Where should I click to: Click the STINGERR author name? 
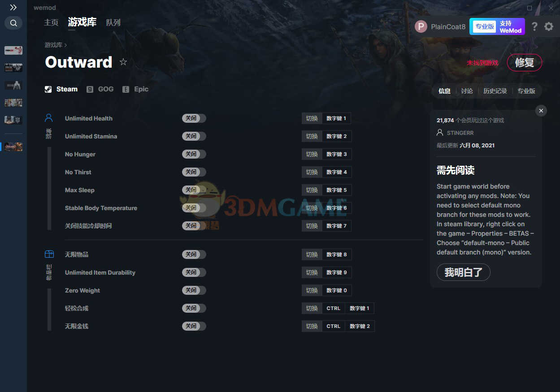(460, 133)
